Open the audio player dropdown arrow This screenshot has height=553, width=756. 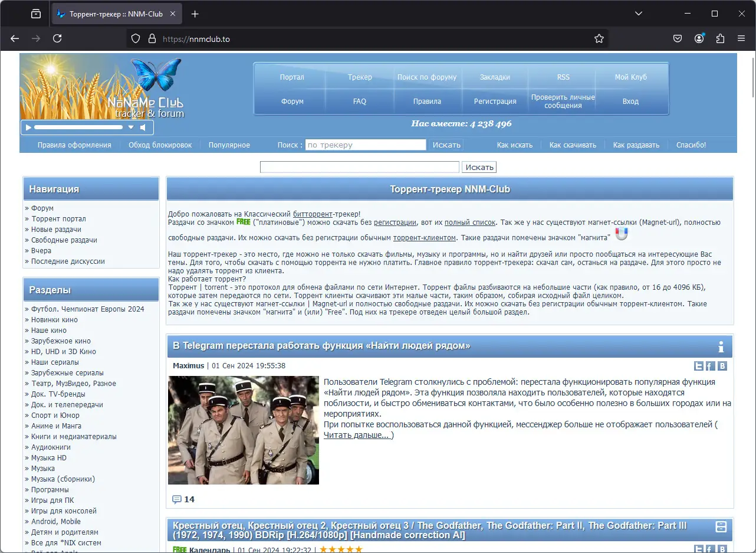(x=131, y=127)
